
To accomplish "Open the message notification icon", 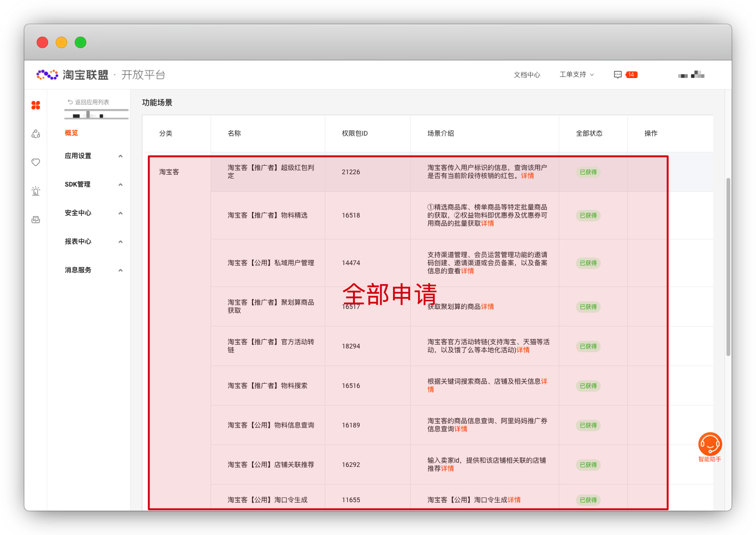I will coord(618,75).
